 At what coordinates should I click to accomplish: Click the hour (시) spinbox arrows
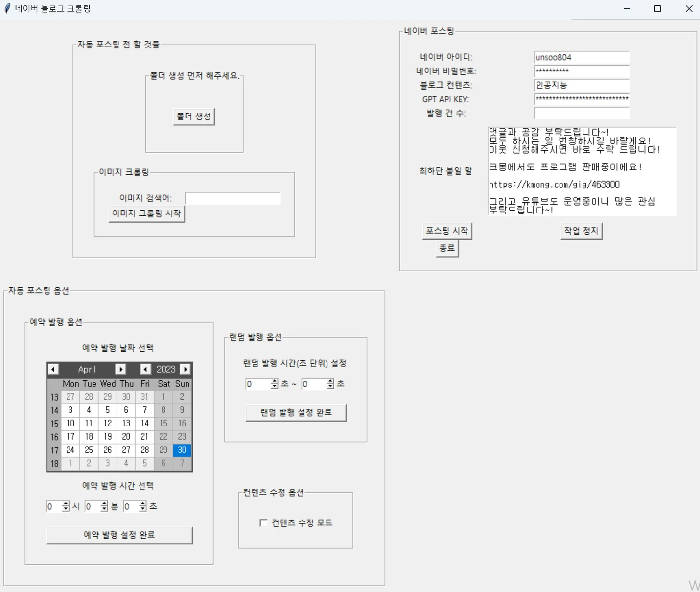click(66, 506)
